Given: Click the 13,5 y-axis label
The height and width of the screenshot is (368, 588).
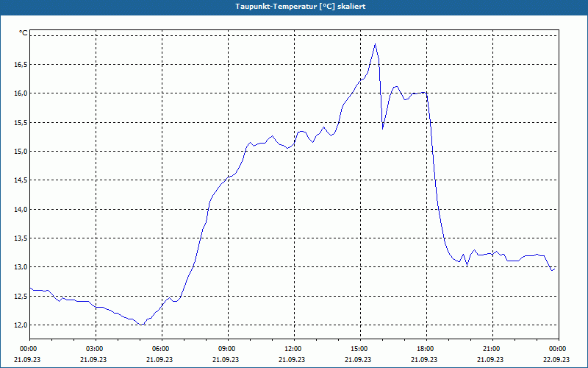Looking at the screenshot, I should [x=21, y=238].
